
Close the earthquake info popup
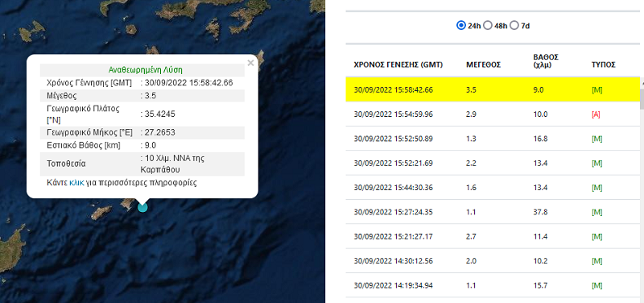tap(250, 63)
